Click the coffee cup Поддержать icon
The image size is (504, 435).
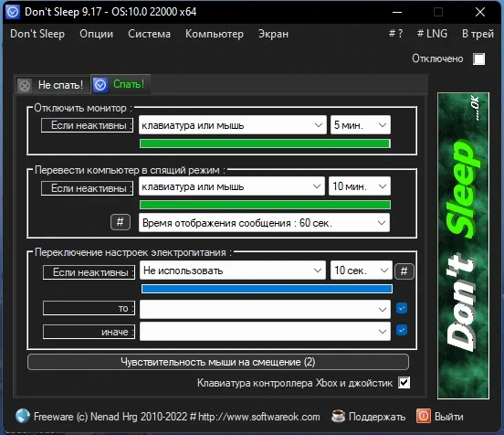point(338,416)
